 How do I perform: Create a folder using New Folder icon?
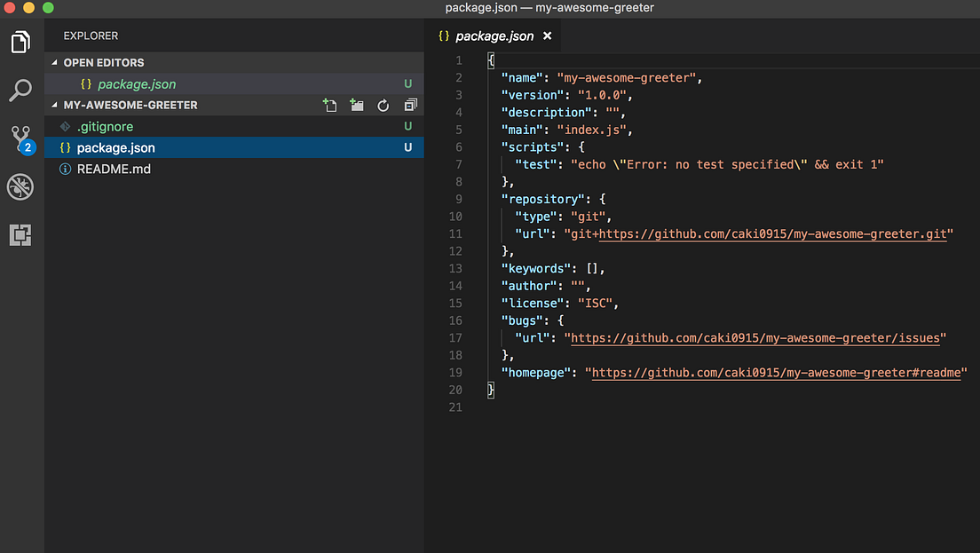[x=356, y=105]
